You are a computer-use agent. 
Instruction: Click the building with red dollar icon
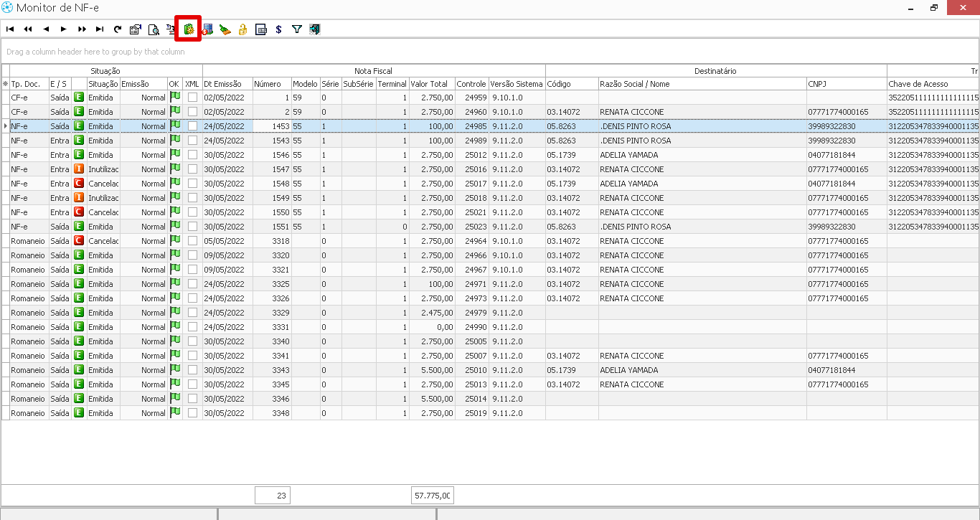(x=207, y=29)
